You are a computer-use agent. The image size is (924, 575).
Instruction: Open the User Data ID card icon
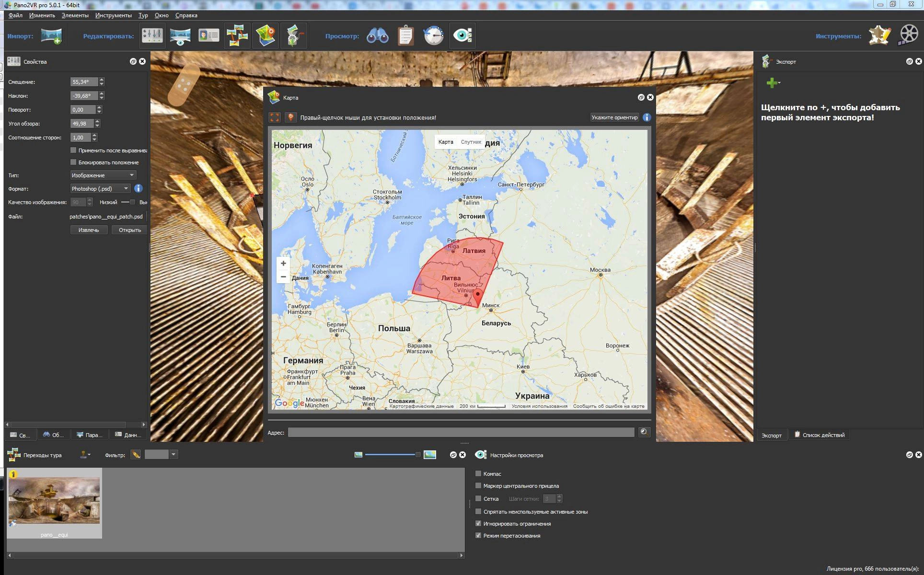pos(209,35)
